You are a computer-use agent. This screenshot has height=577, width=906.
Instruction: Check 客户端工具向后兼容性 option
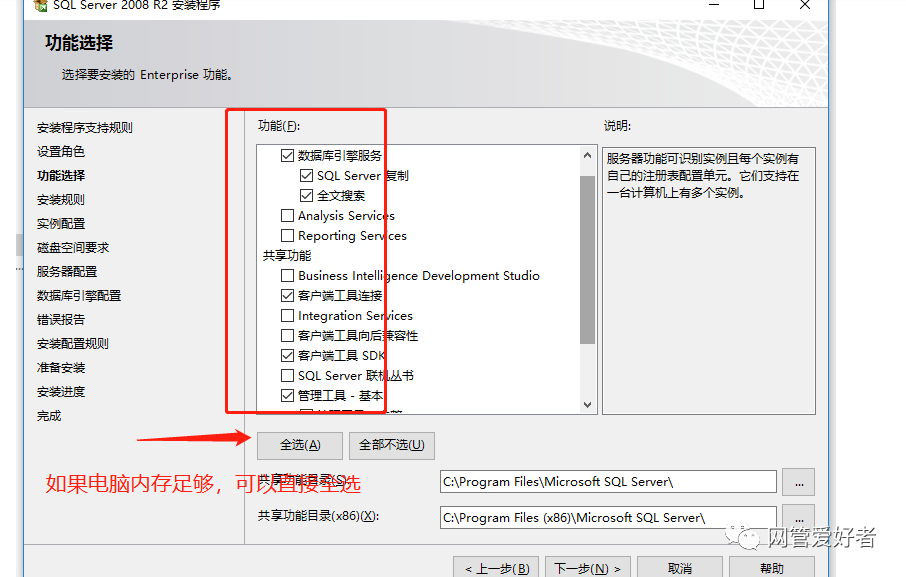(287, 336)
